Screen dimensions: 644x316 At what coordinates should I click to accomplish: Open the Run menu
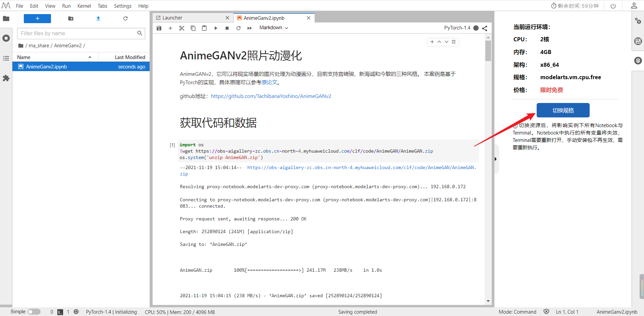[66, 6]
